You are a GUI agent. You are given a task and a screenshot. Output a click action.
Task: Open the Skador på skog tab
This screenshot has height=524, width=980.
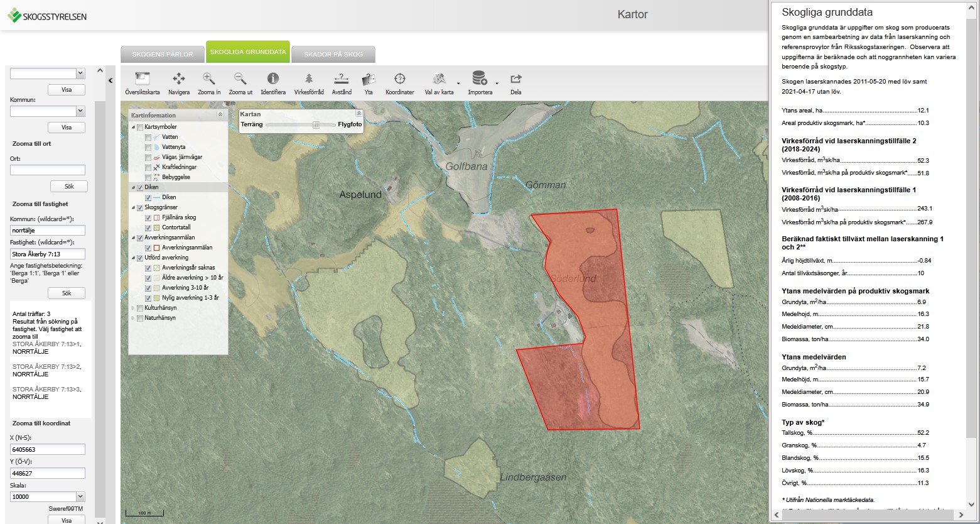point(333,55)
